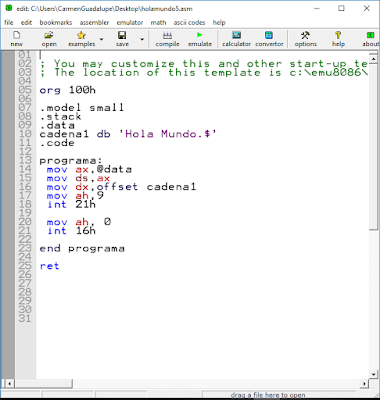380x400 pixels.
Task: Click the 'mov ax,@data' instruction
Action: click(89, 169)
